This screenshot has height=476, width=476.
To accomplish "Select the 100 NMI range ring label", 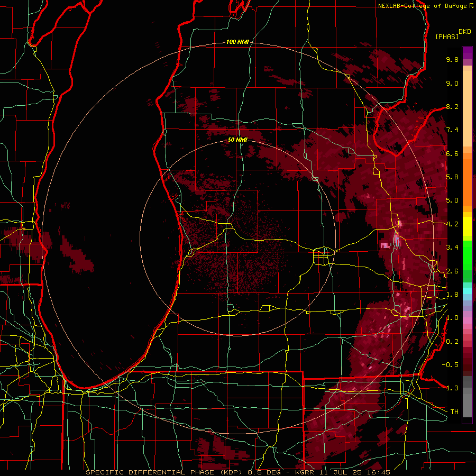I will (x=237, y=42).
